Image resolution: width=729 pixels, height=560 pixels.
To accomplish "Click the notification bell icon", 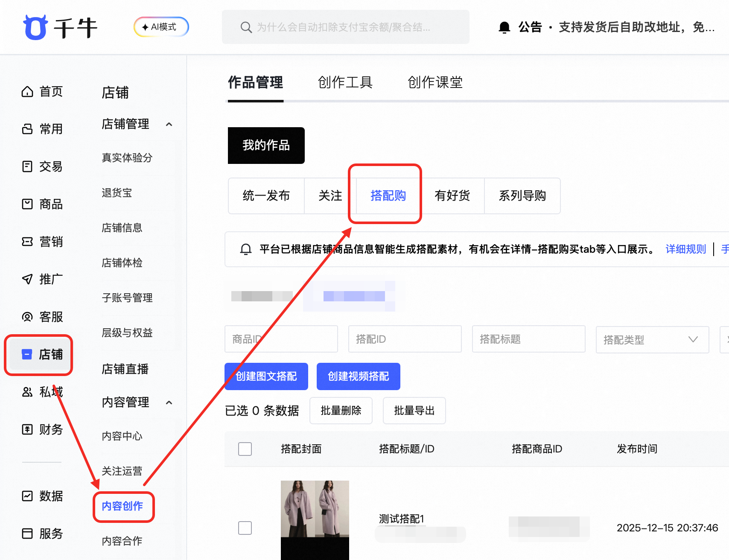I will click(x=504, y=27).
